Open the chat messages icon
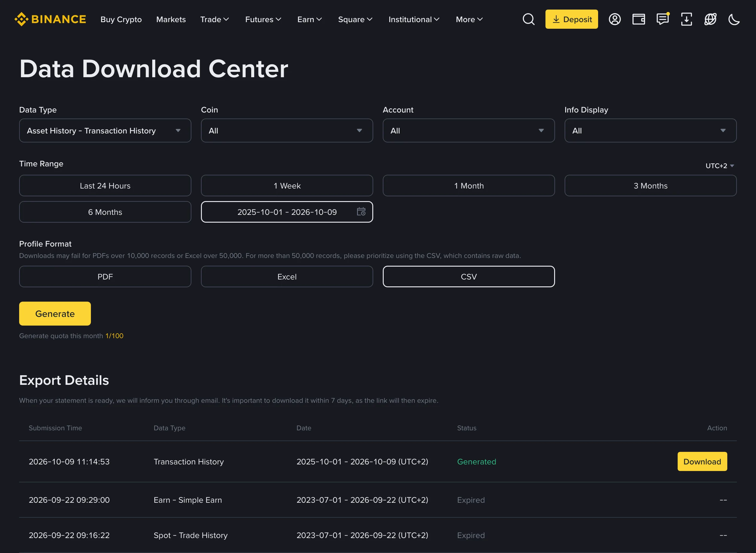 pos(663,19)
